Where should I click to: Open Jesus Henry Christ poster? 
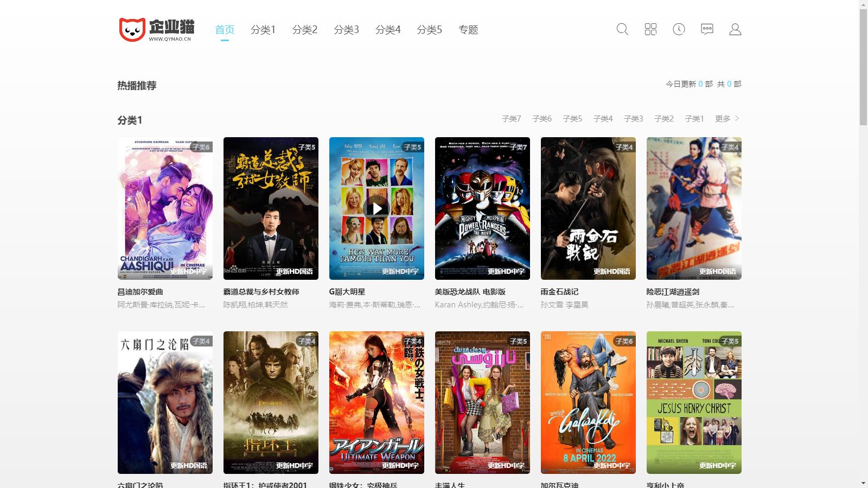pos(694,402)
